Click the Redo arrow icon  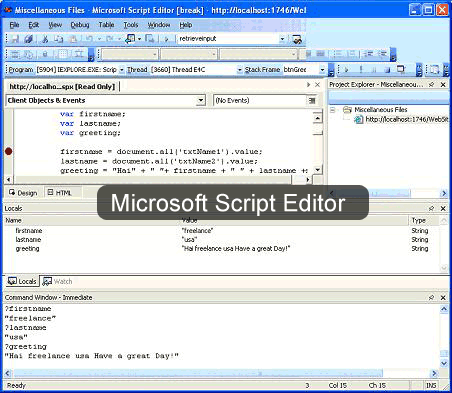point(109,39)
